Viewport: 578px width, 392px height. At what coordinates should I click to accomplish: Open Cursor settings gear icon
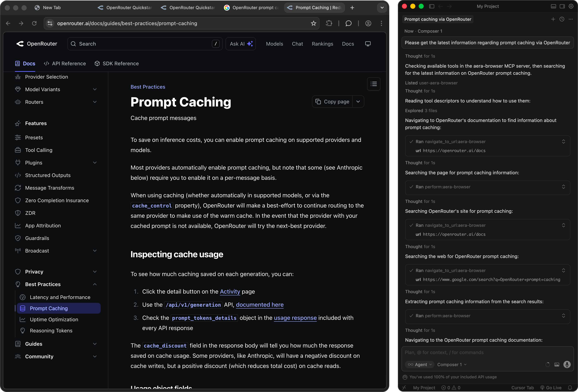(x=571, y=6)
